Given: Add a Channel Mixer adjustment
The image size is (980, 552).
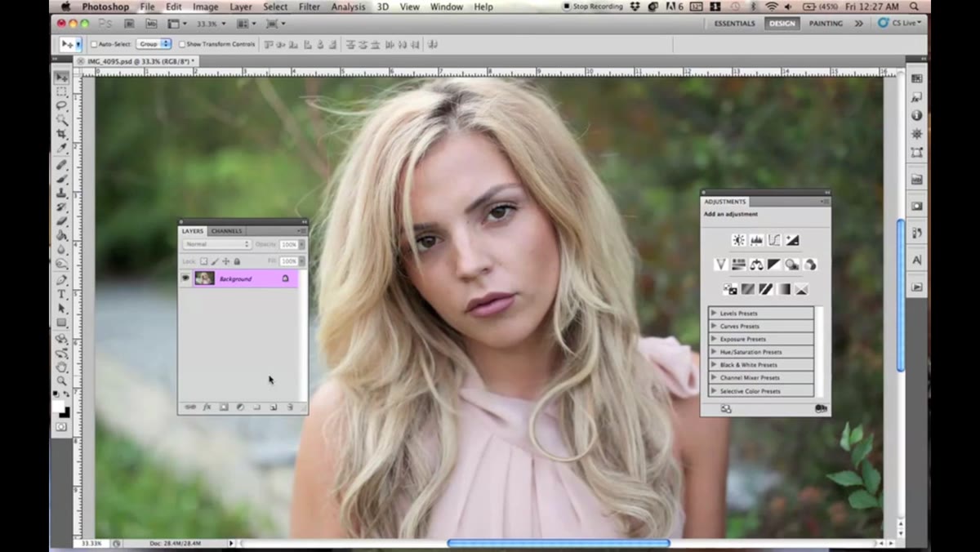Looking at the screenshot, I should [x=810, y=265].
